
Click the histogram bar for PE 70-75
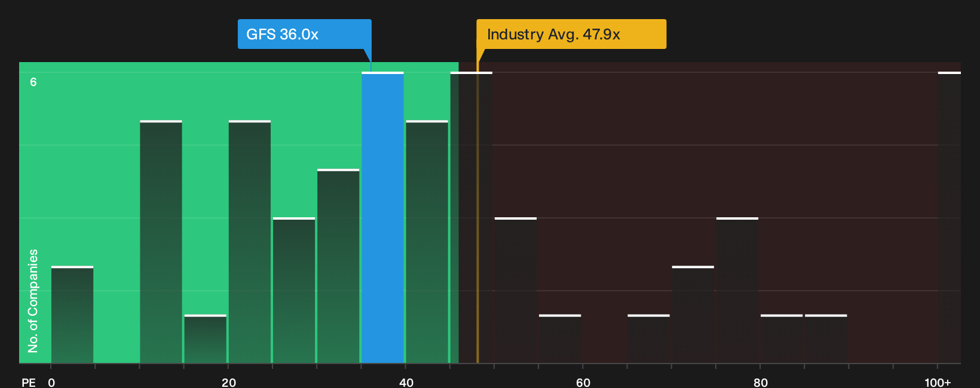pos(693,315)
